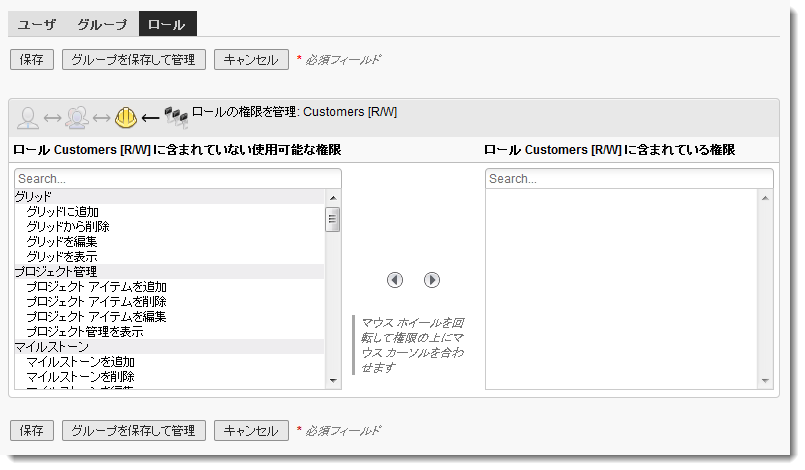The image size is (805, 470).
Task: Click the bottom 保存 button
Action: [32, 430]
